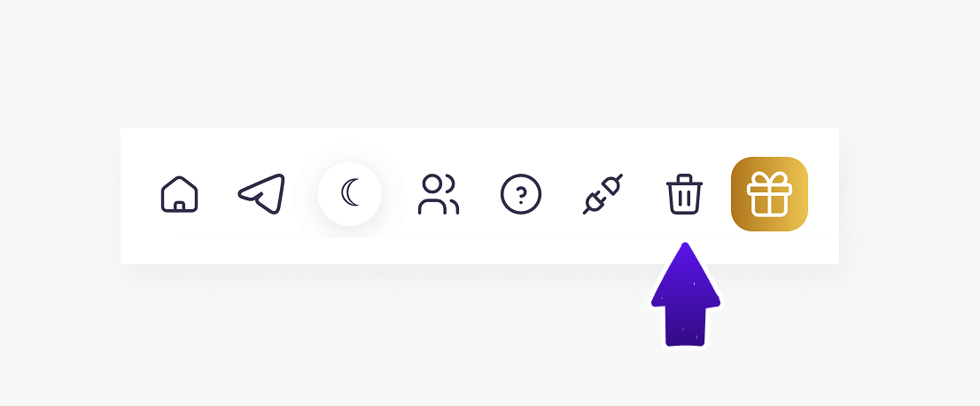Open the users group icon
The image size is (980, 406).
coord(438,194)
